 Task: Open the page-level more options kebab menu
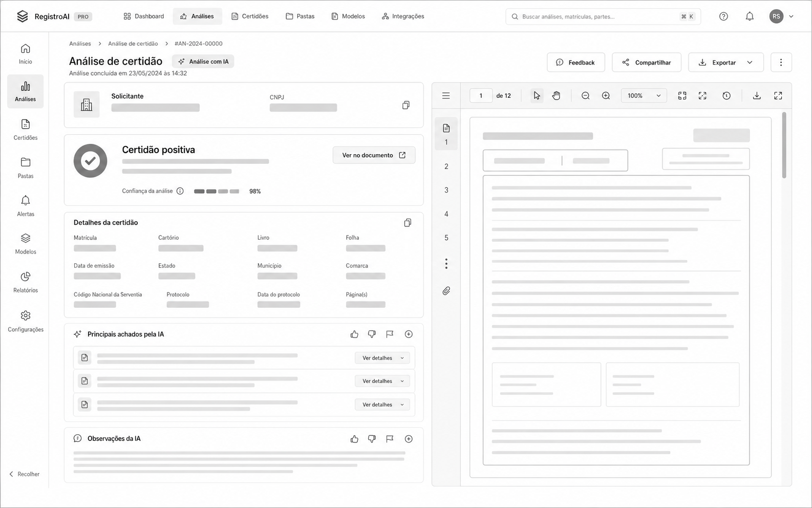click(x=781, y=62)
